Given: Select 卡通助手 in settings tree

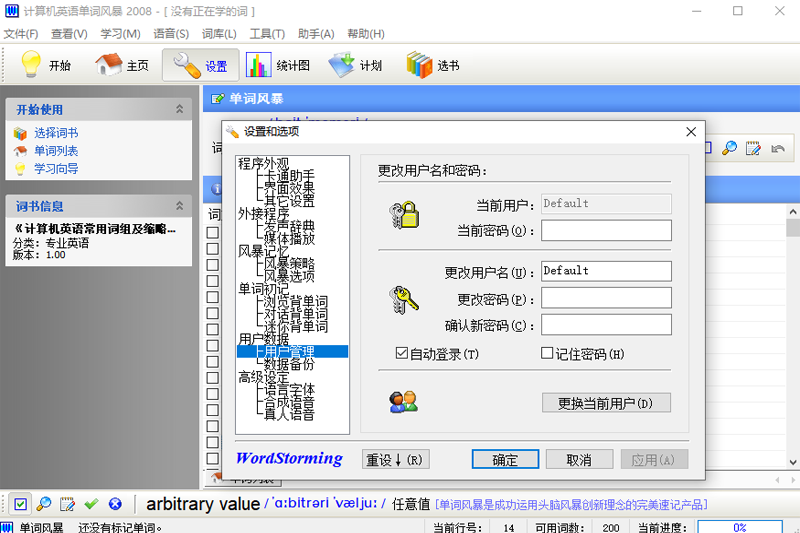Looking at the screenshot, I should coord(289,176).
